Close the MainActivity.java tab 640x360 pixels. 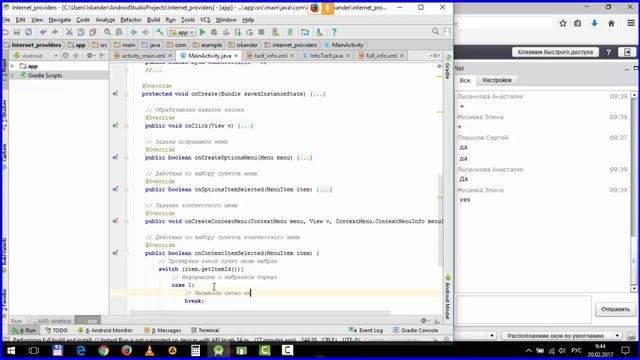click(x=236, y=56)
